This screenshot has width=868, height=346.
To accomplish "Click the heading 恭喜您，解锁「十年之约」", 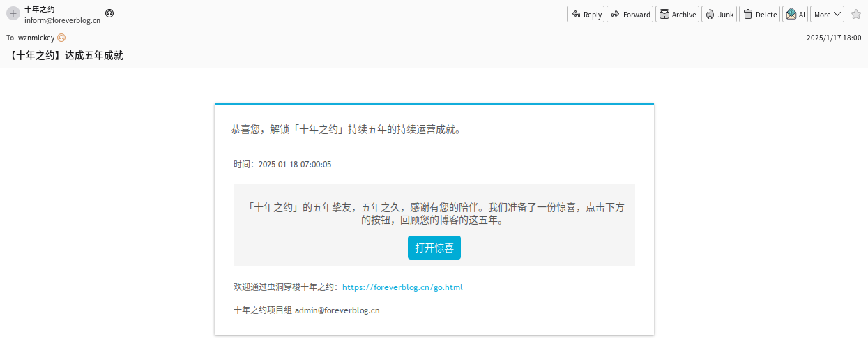I will point(345,129).
